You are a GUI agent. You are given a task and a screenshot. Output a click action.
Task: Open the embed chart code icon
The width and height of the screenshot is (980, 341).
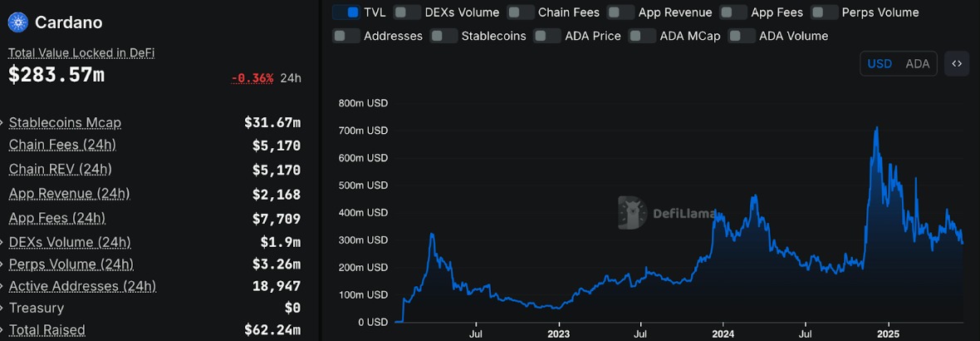956,64
